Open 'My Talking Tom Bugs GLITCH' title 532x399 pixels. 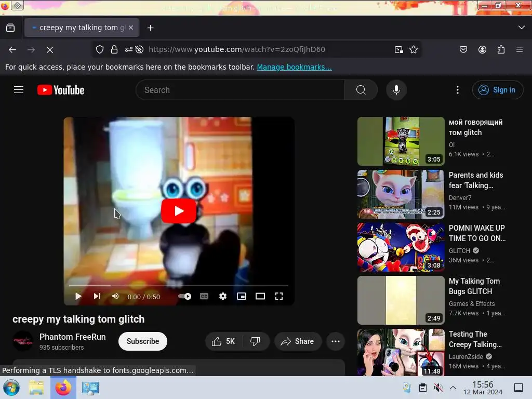coord(474,286)
